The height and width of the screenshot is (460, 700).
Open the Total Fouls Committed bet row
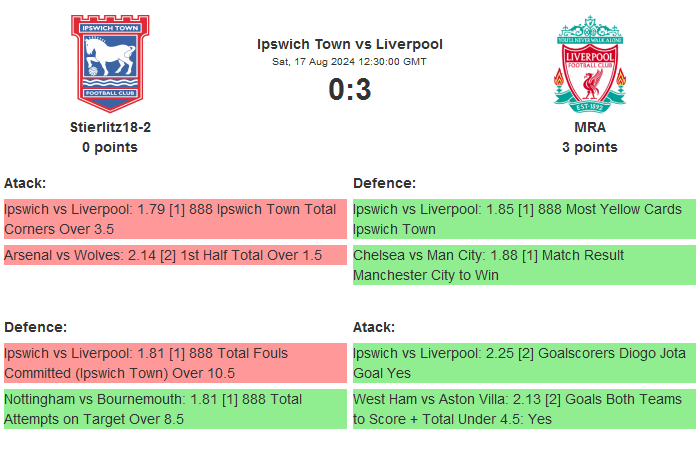tap(175, 363)
